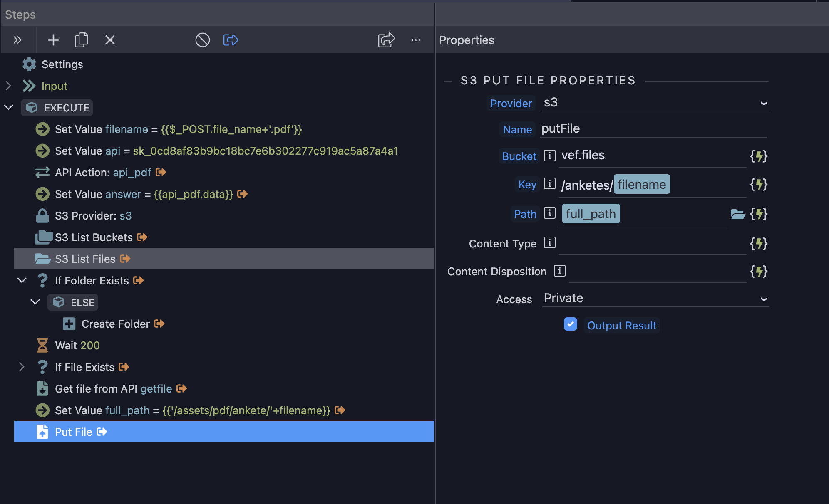Click the Name input field with putFile
The width and height of the screenshot is (829, 504).
653,129
